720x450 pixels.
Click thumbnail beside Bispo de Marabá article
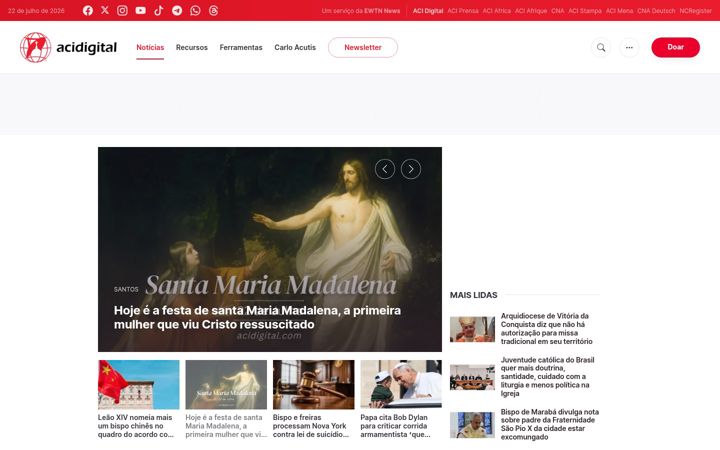point(472,425)
